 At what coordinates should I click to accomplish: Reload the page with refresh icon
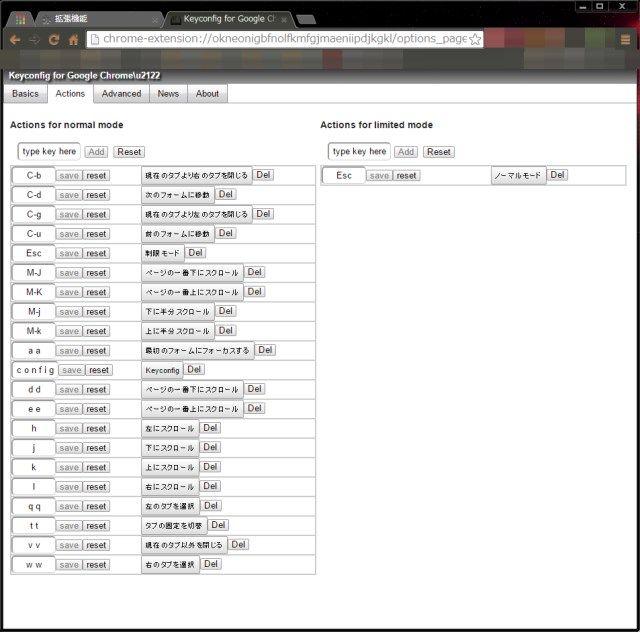pyautogui.click(x=54, y=40)
